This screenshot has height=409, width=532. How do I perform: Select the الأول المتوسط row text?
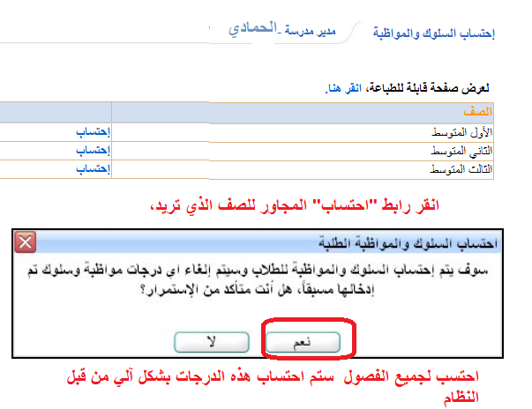pyautogui.click(x=462, y=132)
